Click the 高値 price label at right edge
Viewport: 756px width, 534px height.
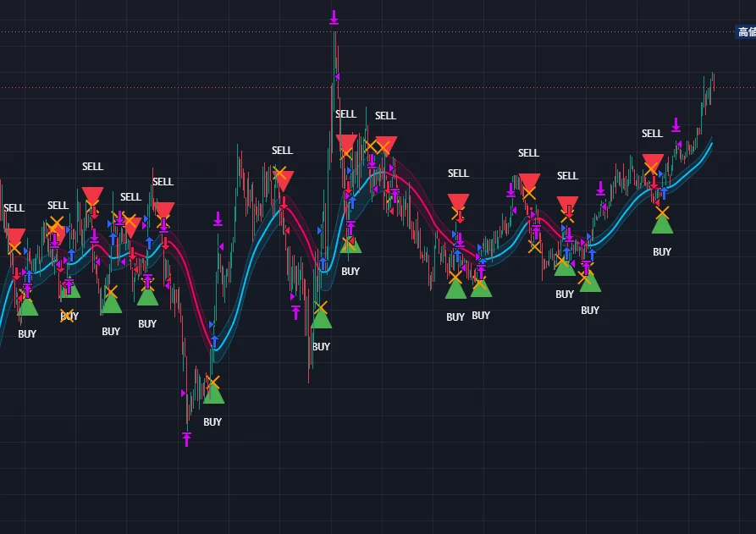[x=746, y=32]
